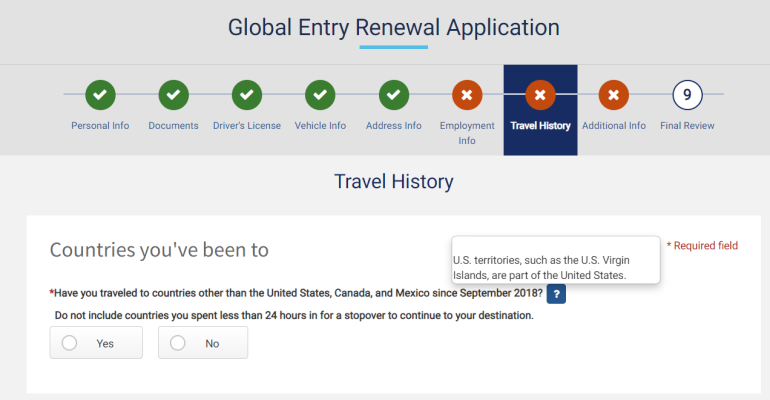Click the Documents step checkmark icon
Viewport: 770px width, 400px height.
[x=173, y=95]
